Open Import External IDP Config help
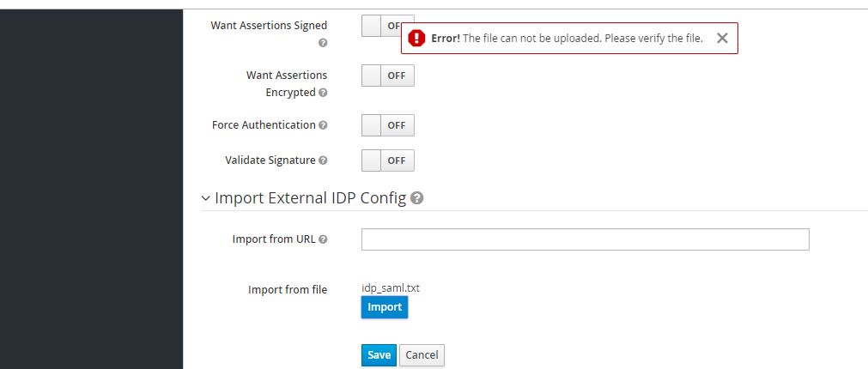This screenshot has height=369, width=868. (x=416, y=198)
